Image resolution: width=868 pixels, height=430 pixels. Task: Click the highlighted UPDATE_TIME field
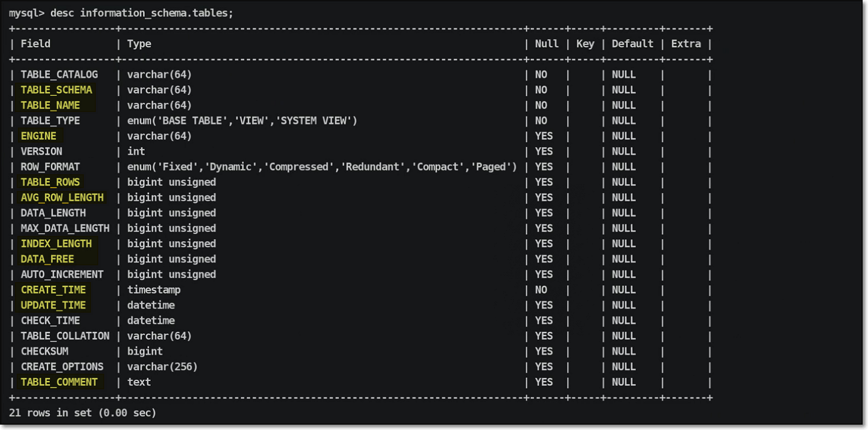[x=53, y=305]
